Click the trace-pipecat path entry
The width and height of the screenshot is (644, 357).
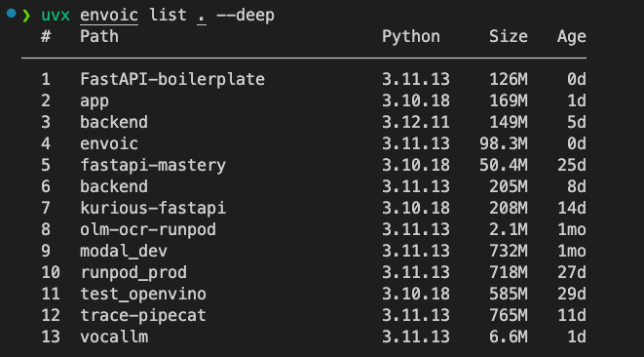143,315
